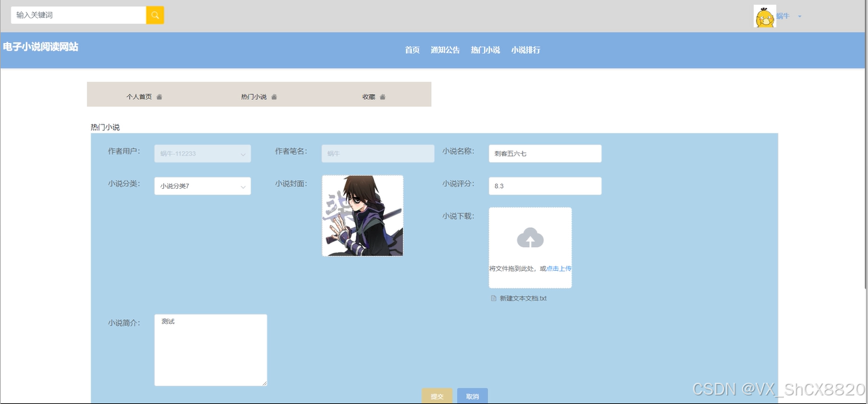
Task: Click the 蜗牛 username link
Action: pyautogui.click(x=782, y=16)
